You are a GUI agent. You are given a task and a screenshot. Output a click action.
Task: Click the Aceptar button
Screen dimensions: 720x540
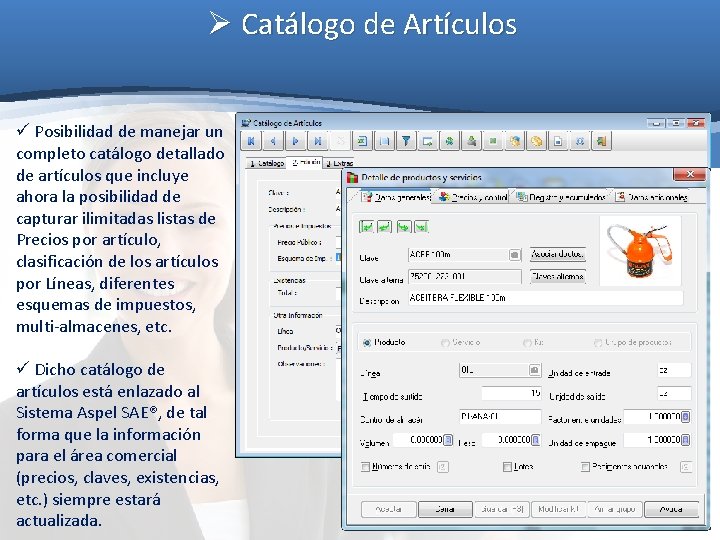[x=389, y=509]
